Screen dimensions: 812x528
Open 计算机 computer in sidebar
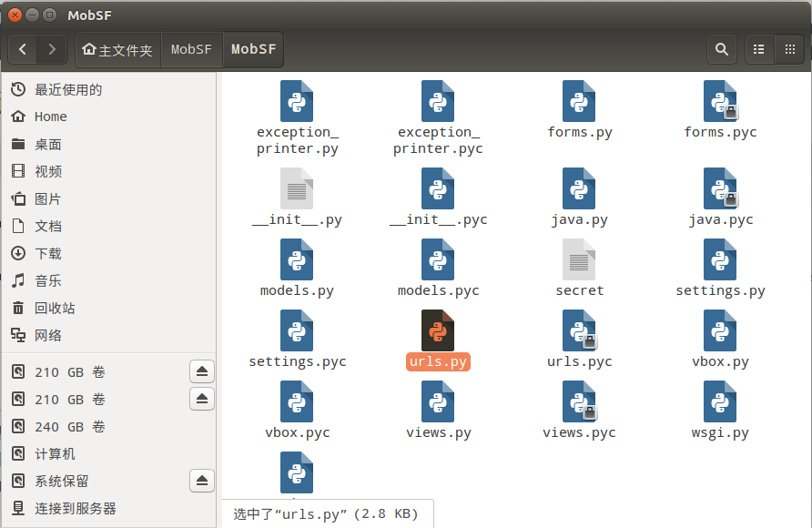(x=108, y=454)
